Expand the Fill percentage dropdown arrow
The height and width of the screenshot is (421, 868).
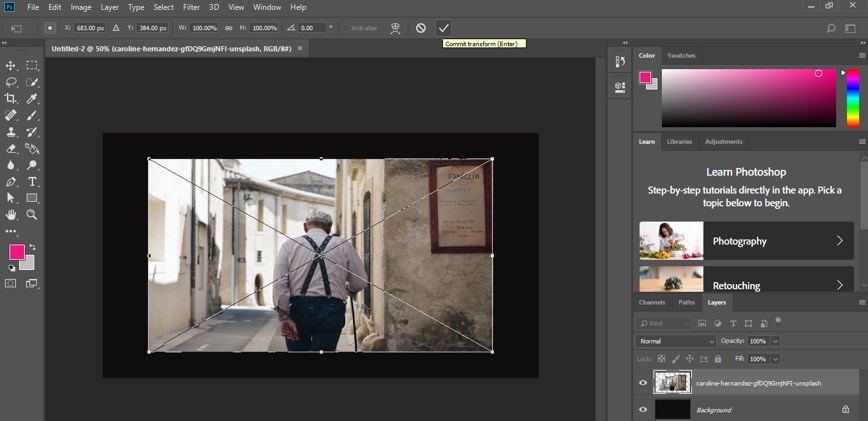coord(775,358)
